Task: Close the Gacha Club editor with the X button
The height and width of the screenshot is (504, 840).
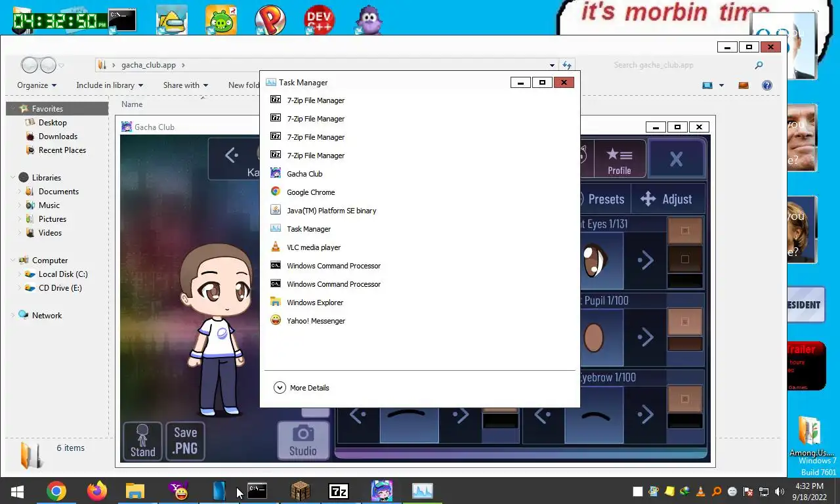Action: click(x=676, y=159)
